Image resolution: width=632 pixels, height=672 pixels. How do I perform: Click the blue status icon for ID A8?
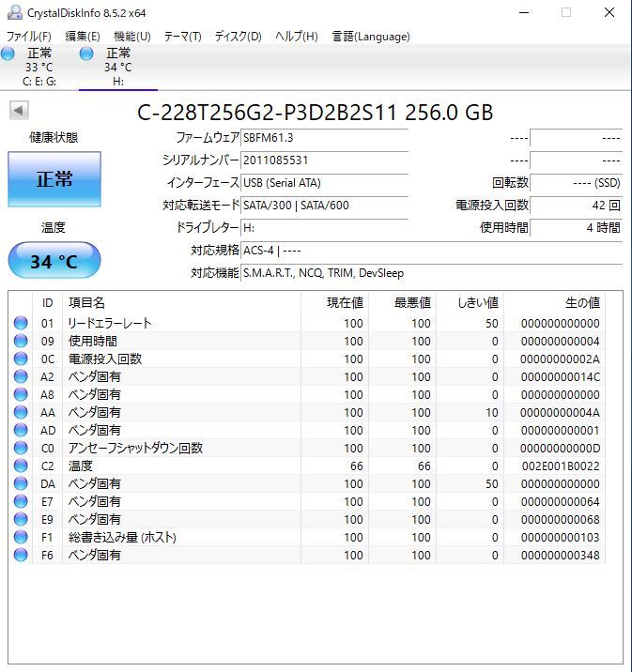(21, 394)
